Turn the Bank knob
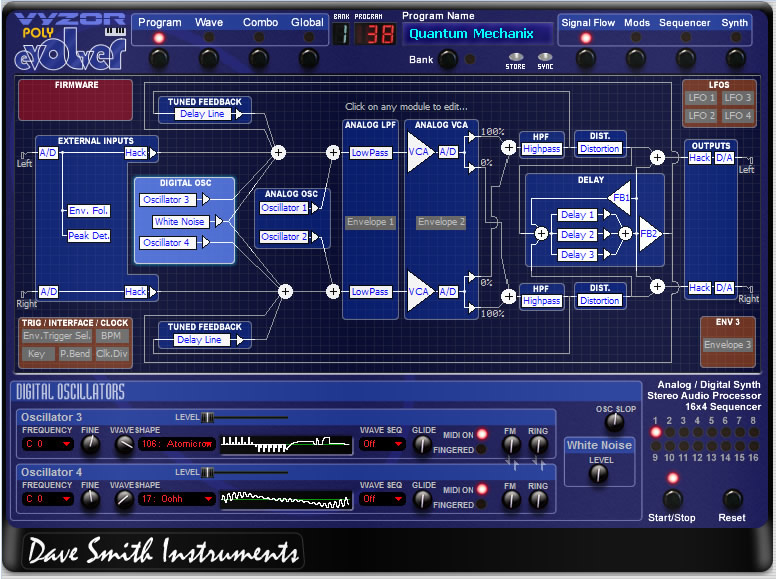The height and width of the screenshot is (579, 776). point(447,59)
